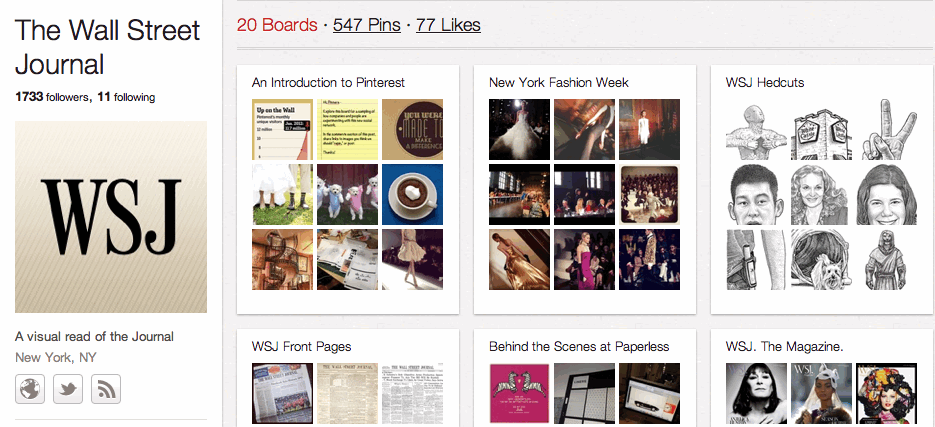Open the New York Fashion Week board
This screenshot has height=427, width=935.
coord(558,82)
